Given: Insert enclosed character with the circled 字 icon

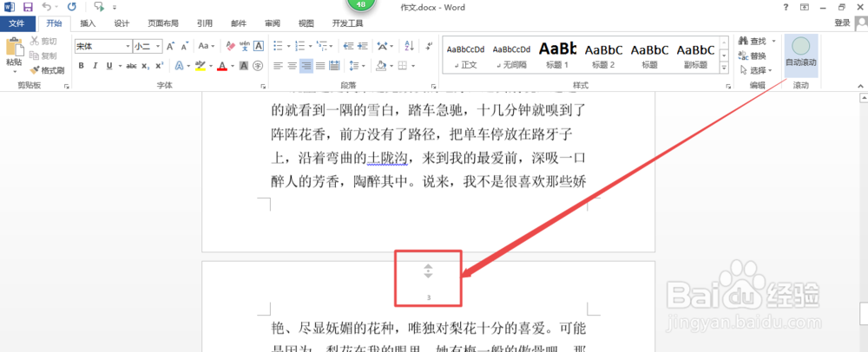Looking at the screenshot, I should [x=258, y=66].
